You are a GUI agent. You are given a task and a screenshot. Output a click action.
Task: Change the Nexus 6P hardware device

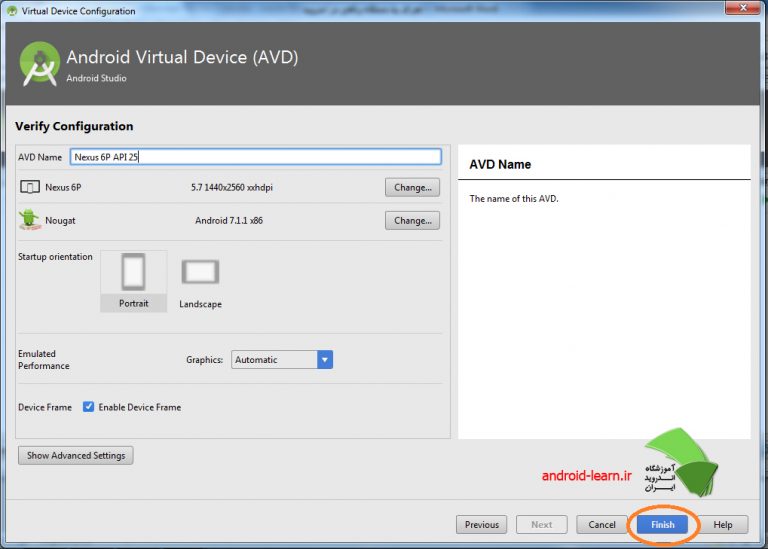click(x=412, y=187)
